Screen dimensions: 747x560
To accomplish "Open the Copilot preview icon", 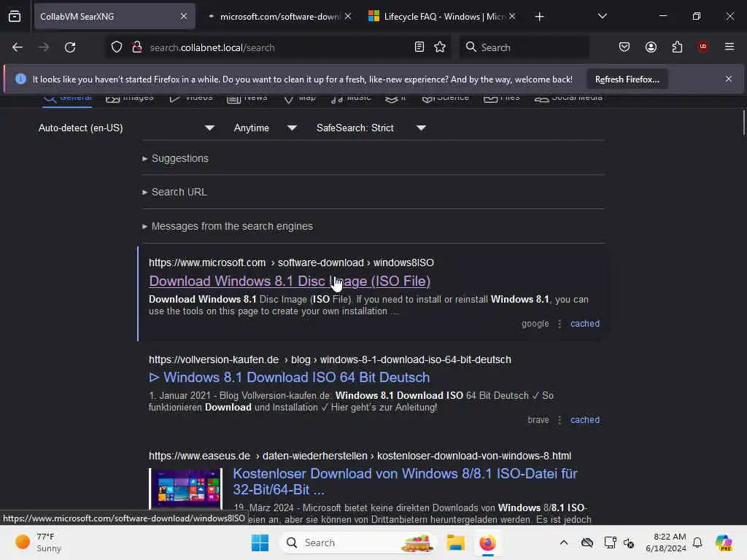I will 724,542.
